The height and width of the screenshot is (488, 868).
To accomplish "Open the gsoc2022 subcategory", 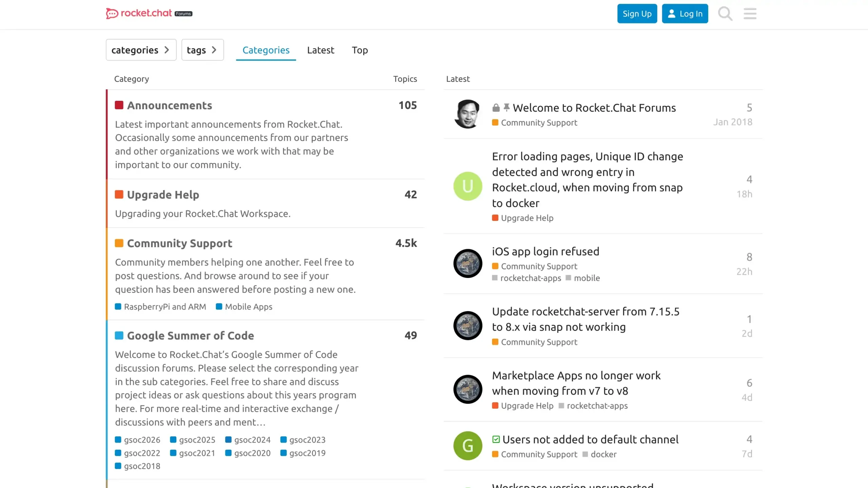I will click(137, 453).
